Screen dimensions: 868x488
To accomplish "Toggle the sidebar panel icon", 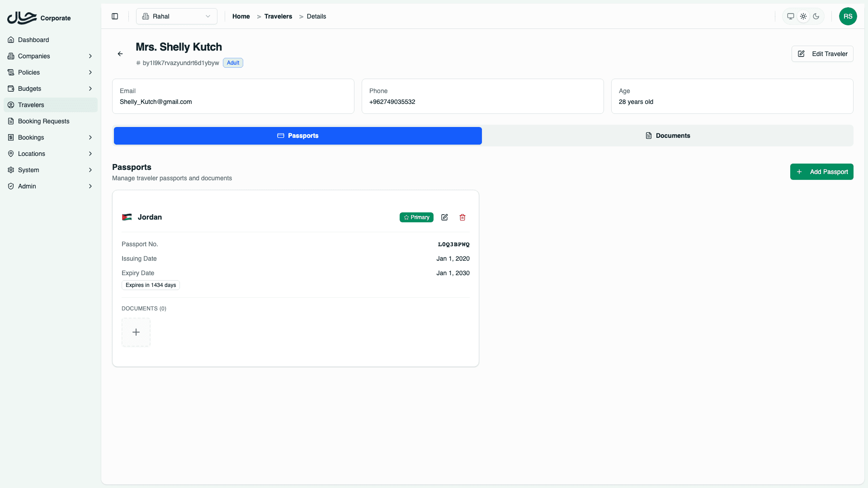I will pyautogui.click(x=115, y=16).
